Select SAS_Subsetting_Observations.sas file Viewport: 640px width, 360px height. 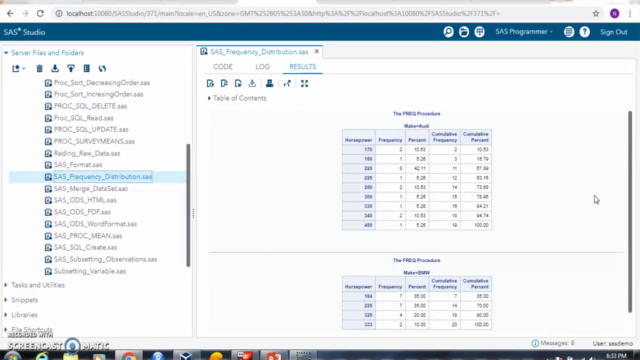coord(105,259)
